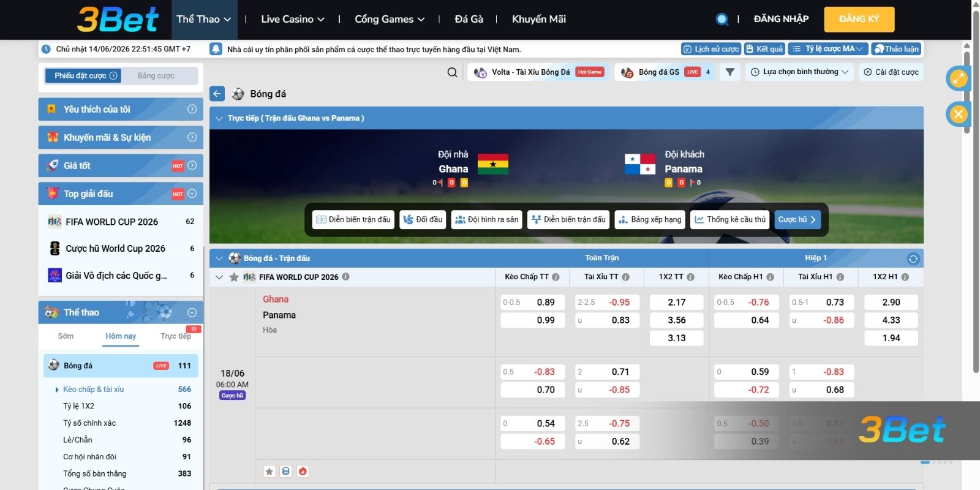Click the Panama flag
The height and width of the screenshot is (490, 980).
point(639,164)
